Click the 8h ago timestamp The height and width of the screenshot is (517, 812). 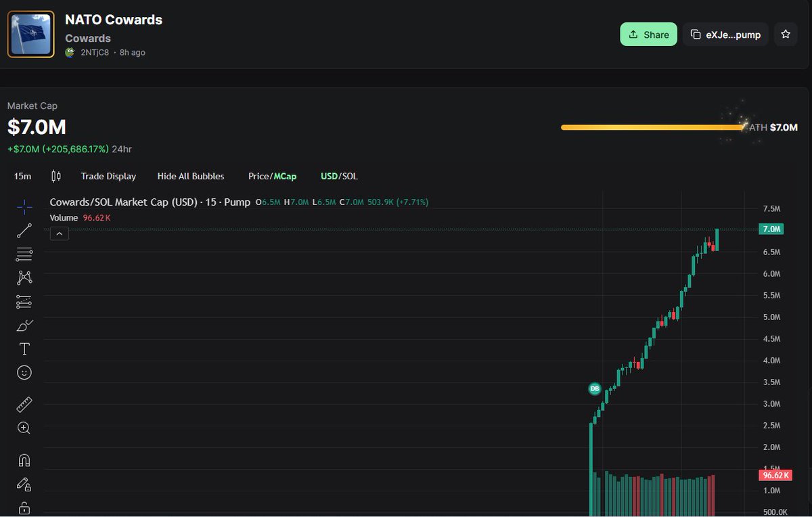pyautogui.click(x=133, y=52)
